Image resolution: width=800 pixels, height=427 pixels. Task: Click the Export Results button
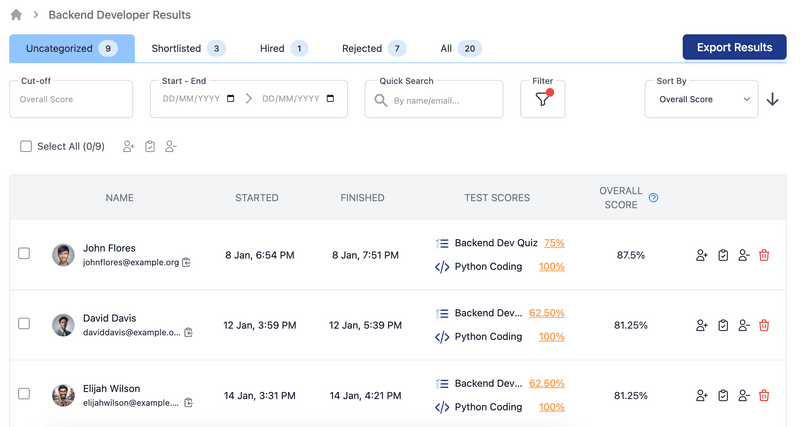pos(734,47)
